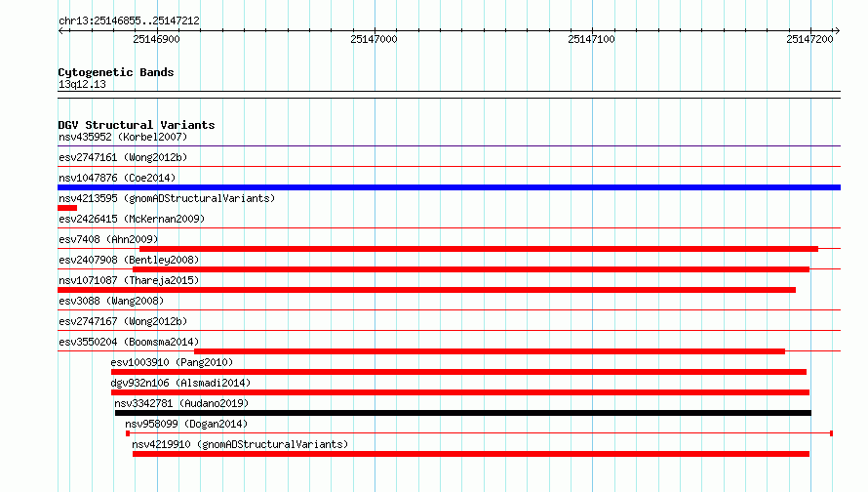Click the short red nsv4213595 bar
The image size is (868, 492).
67,208
